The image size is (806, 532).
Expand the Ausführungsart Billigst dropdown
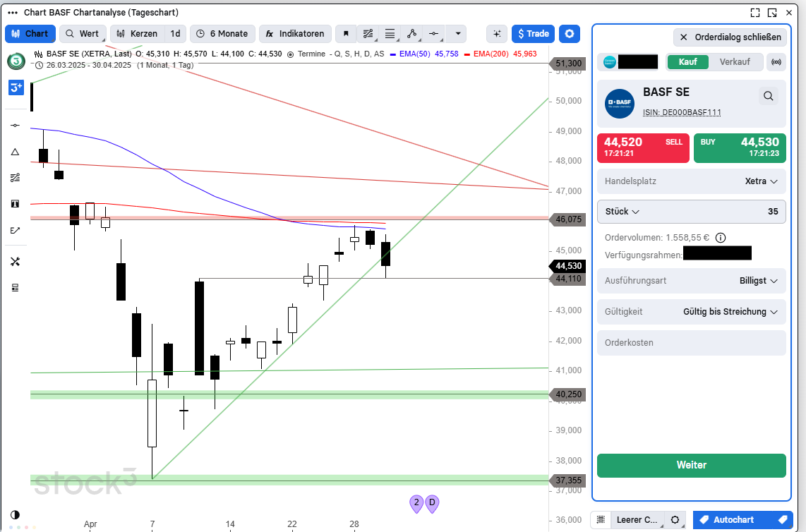pos(692,281)
